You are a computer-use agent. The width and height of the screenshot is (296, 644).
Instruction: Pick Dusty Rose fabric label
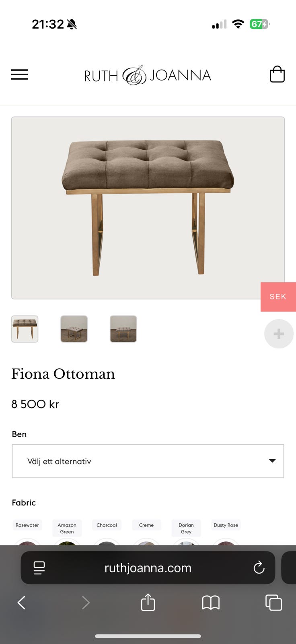click(226, 525)
